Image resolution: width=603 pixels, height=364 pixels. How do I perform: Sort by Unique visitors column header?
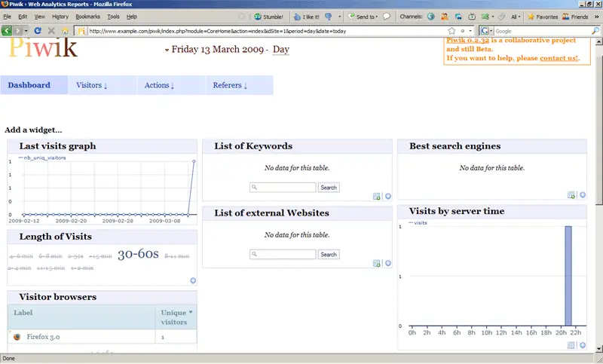click(x=176, y=317)
